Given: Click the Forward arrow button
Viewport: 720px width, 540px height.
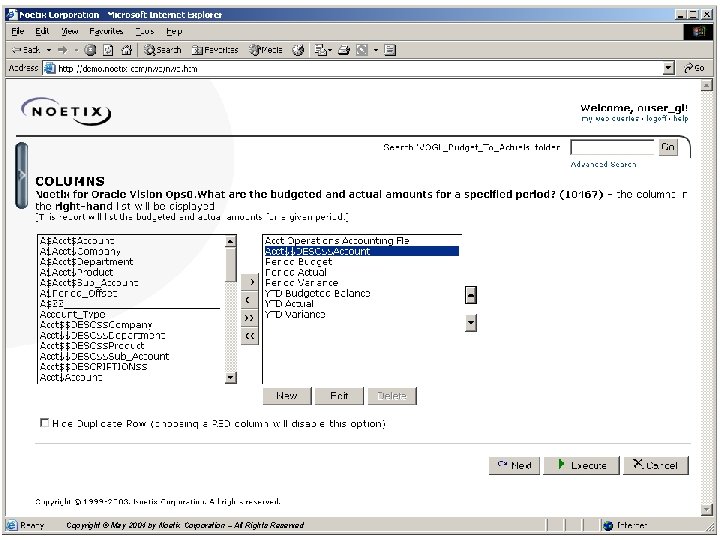Looking at the screenshot, I should click(x=63, y=50).
